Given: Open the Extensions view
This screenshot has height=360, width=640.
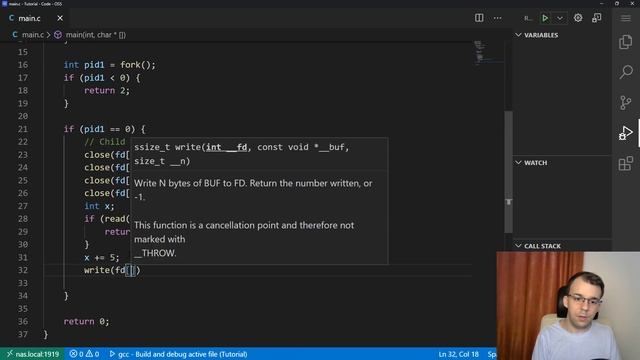Looking at the screenshot, I should click(x=625, y=163).
